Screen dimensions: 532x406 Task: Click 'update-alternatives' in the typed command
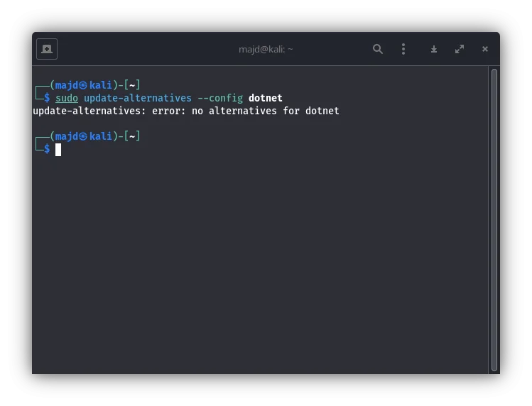(138, 98)
